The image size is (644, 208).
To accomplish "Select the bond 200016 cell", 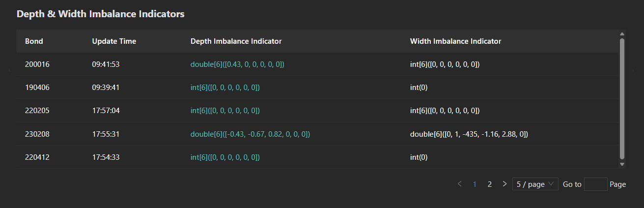I will click(x=37, y=64).
